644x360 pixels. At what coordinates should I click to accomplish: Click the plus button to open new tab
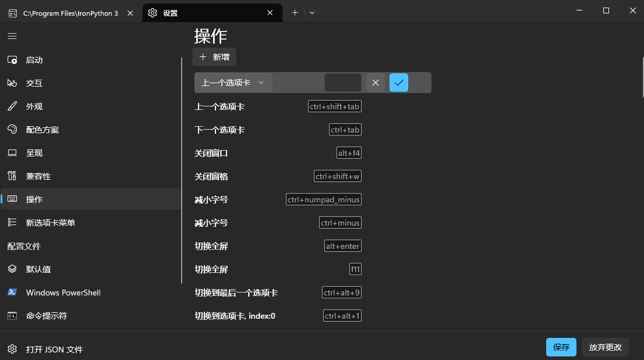click(x=295, y=13)
